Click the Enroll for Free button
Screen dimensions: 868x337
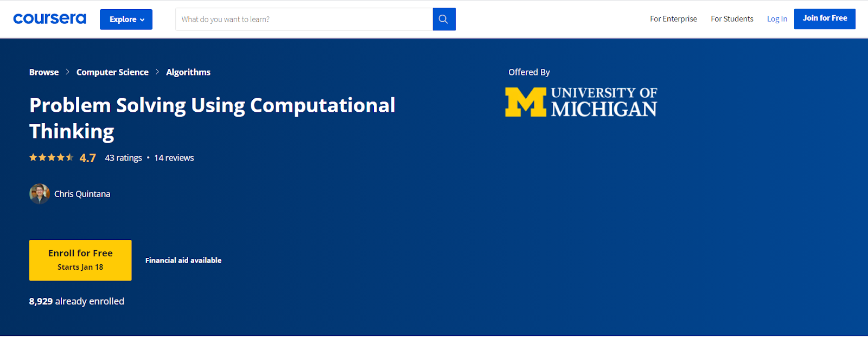click(80, 260)
